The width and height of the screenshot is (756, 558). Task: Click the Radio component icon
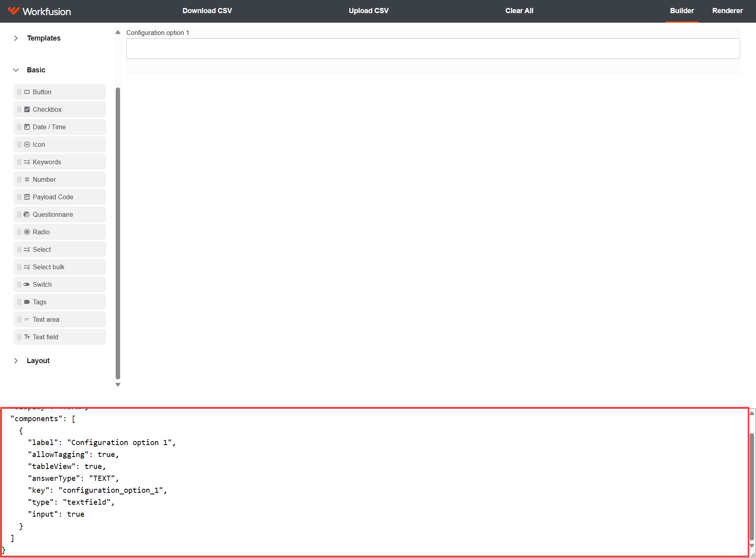(x=27, y=232)
